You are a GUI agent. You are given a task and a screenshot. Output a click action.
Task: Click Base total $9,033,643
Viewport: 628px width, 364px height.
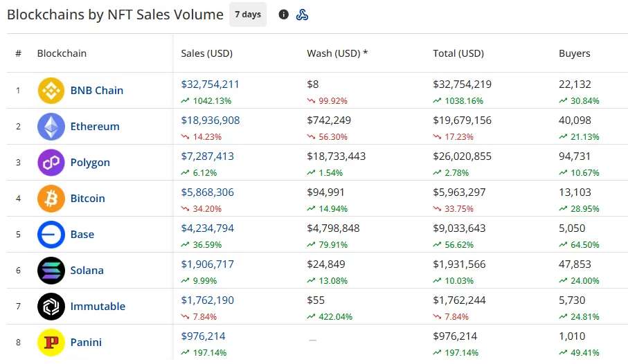pos(459,228)
